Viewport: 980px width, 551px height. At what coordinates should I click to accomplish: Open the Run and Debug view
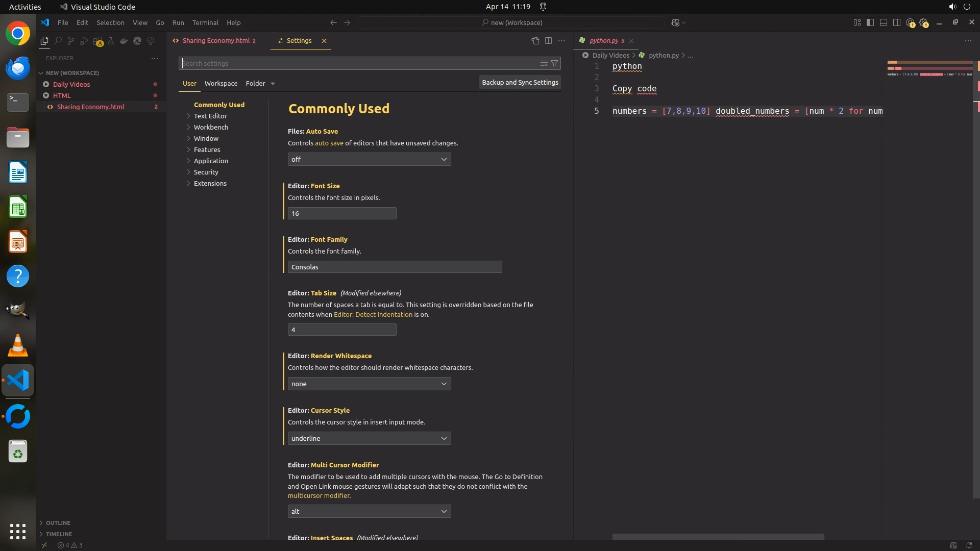[x=84, y=41]
